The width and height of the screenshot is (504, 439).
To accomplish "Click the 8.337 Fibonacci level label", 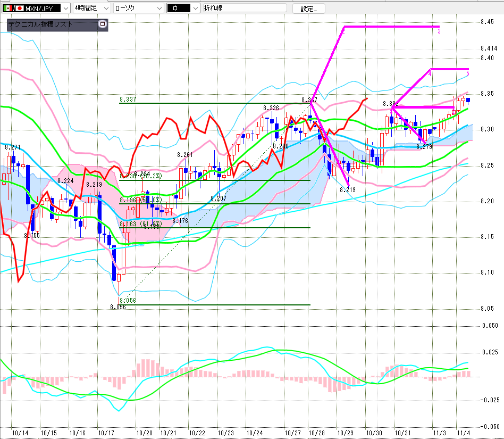I will tap(128, 100).
